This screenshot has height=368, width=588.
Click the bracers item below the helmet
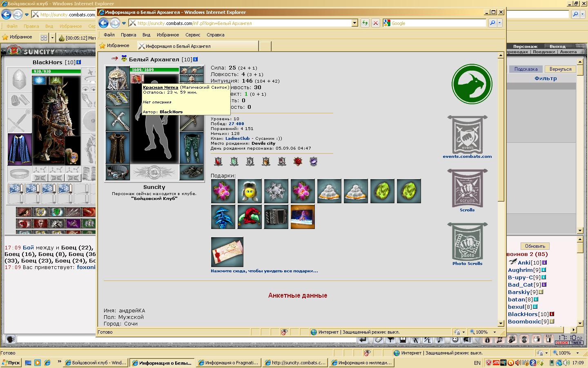pos(118,99)
